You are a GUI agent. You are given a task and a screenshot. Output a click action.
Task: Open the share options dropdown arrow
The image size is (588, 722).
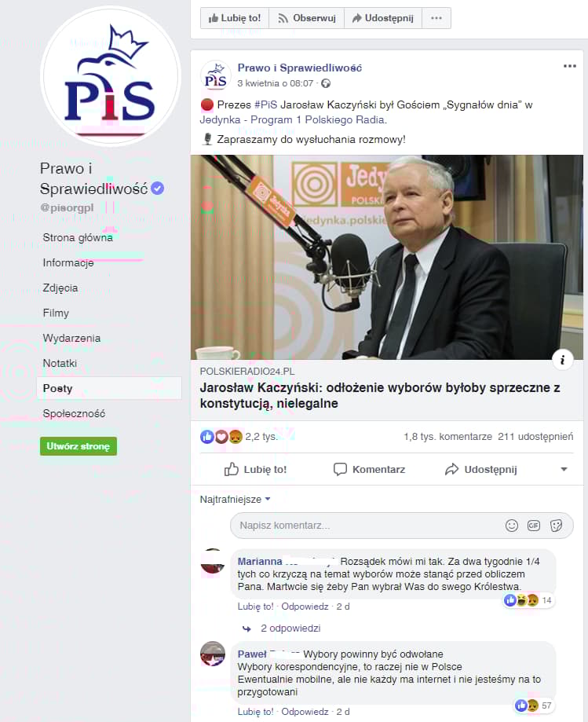(x=564, y=469)
